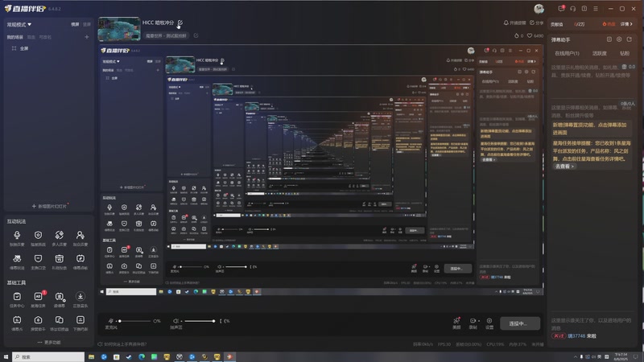Switch to 横屏 landscape tab
Viewport: 644px width, 362px height.
pos(75,25)
